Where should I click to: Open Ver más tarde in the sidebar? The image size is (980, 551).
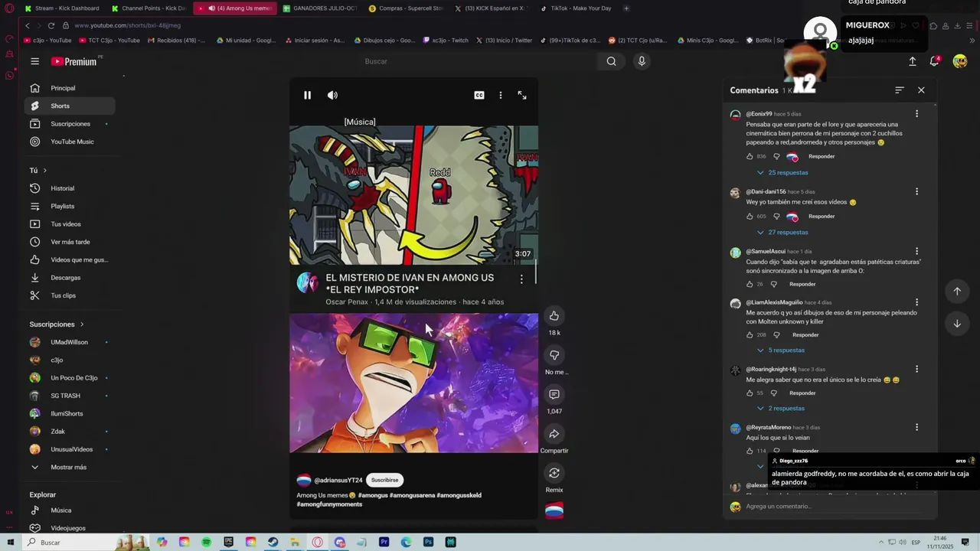(70, 242)
